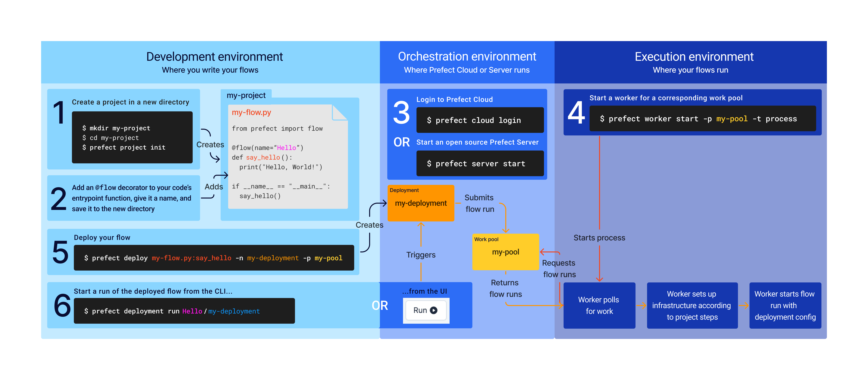Image resolution: width=868 pixels, height=380 pixels.
Task: Click the 'if __name__ == "__main__":' line
Action: pos(281,186)
